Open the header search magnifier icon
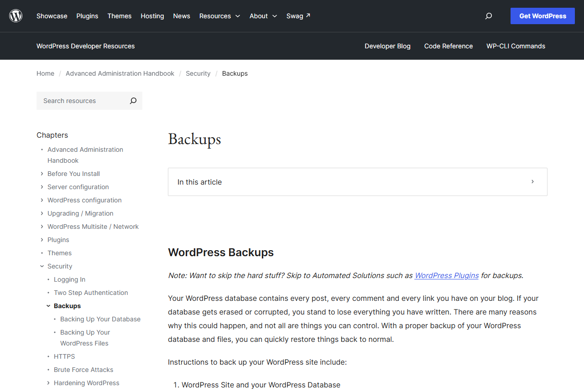The width and height of the screenshot is (584, 392). click(489, 16)
